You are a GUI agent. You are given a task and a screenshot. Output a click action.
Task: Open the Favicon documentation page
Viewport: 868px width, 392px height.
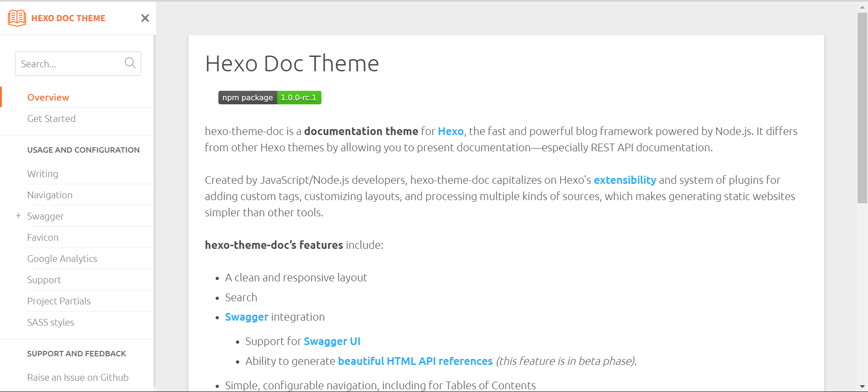point(42,238)
